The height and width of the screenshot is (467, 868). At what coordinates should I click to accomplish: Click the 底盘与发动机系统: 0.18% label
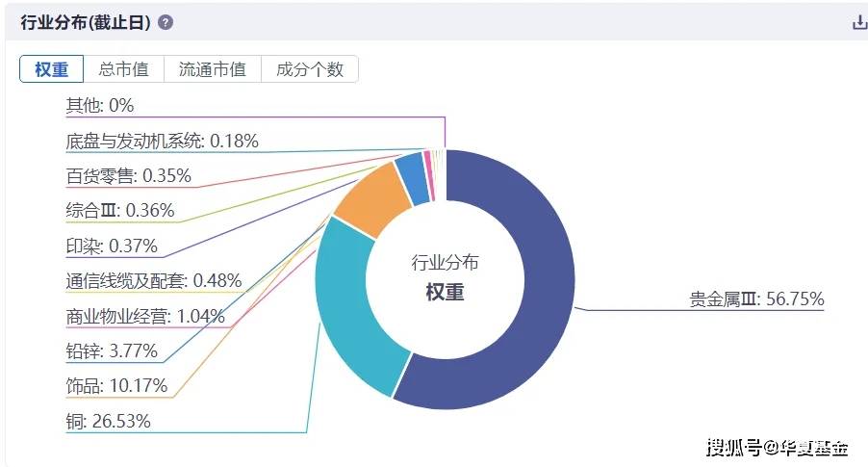163,141
